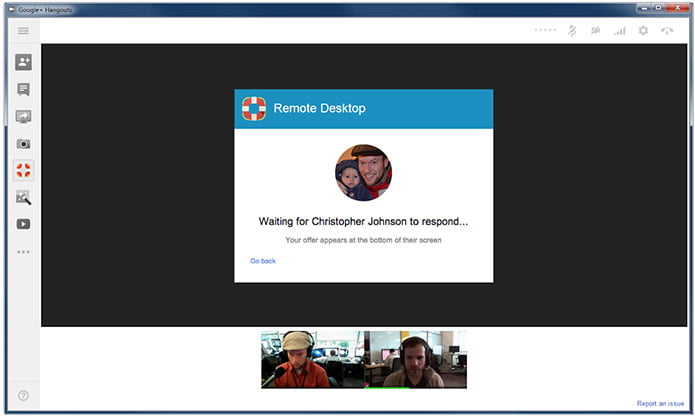Image resolution: width=695 pixels, height=417 pixels.
Task: Click the hang up phone icon
Action: 667,31
